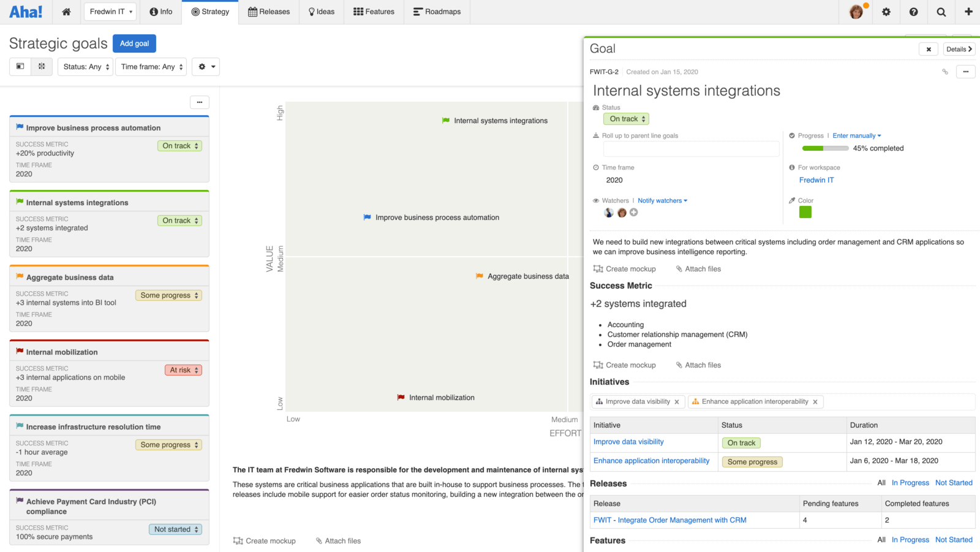
Task: Open the Roadmaps tab
Action: (437, 12)
